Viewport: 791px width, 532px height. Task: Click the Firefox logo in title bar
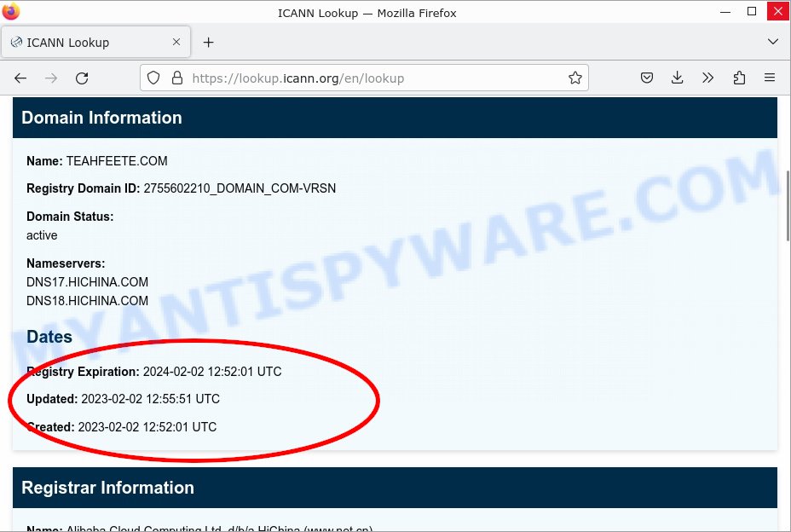coord(10,11)
